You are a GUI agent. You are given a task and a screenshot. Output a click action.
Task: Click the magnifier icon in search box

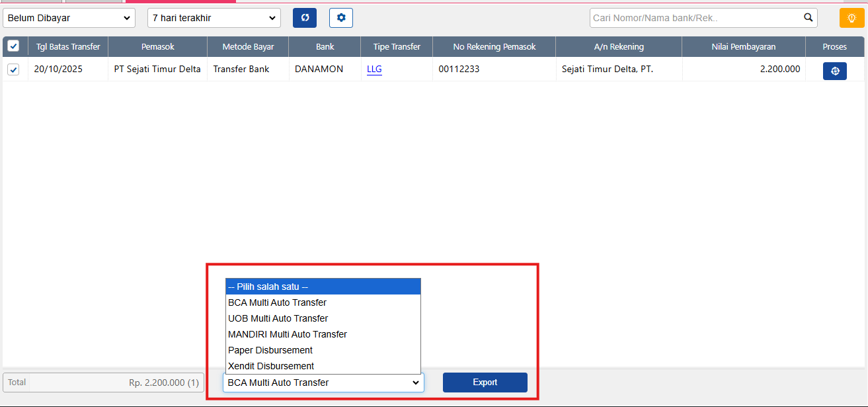tap(808, 18)
